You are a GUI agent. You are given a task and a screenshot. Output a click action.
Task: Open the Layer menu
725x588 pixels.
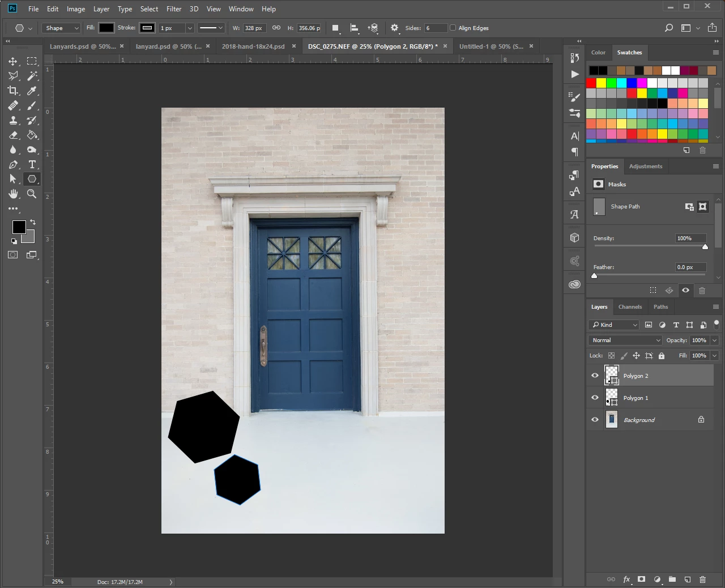pyautogui.click(x=101, y=8)
